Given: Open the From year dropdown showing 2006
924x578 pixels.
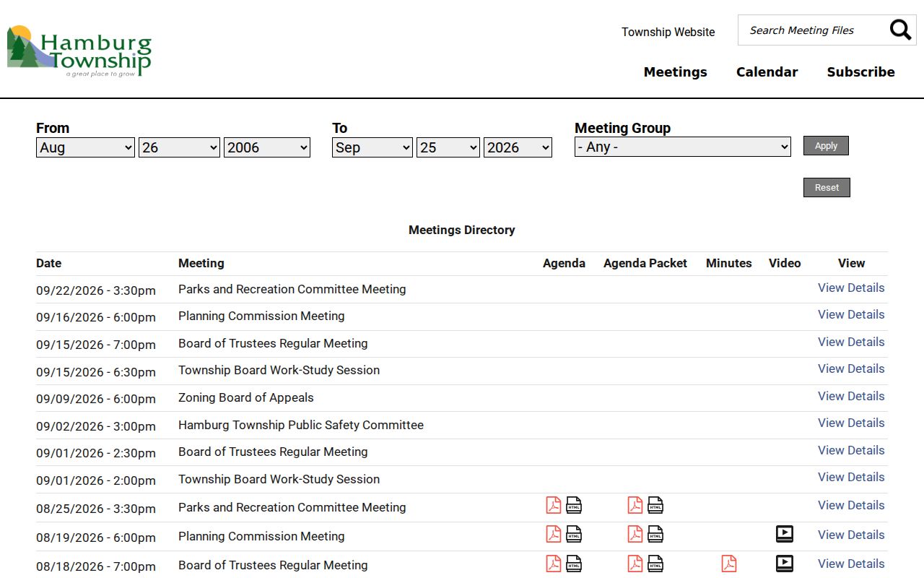Looking at the screenshot, I should point(267,147).
